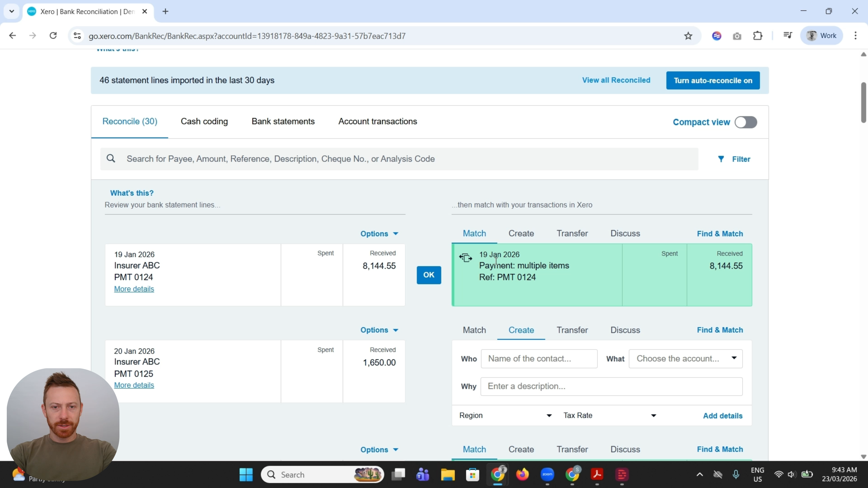Click the statement line search field

coord(399,159)
